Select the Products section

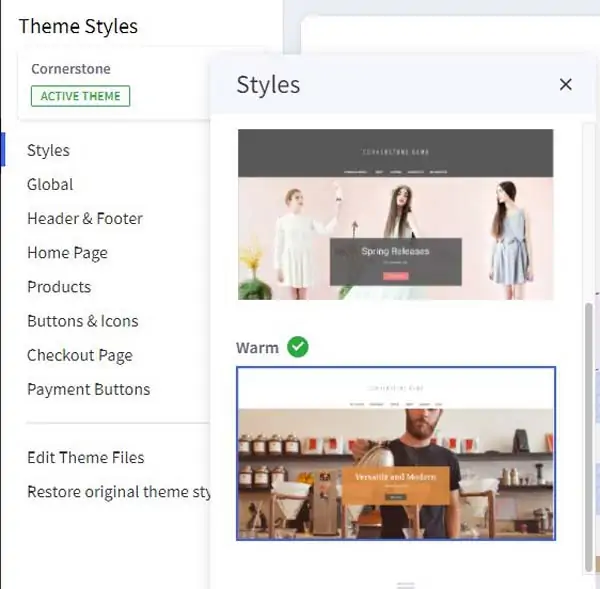[59, 287]
